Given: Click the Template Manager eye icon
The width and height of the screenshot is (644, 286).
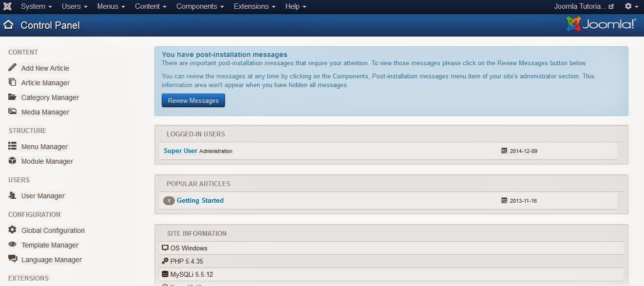Looking at the screenshot, I should (12, 245).
